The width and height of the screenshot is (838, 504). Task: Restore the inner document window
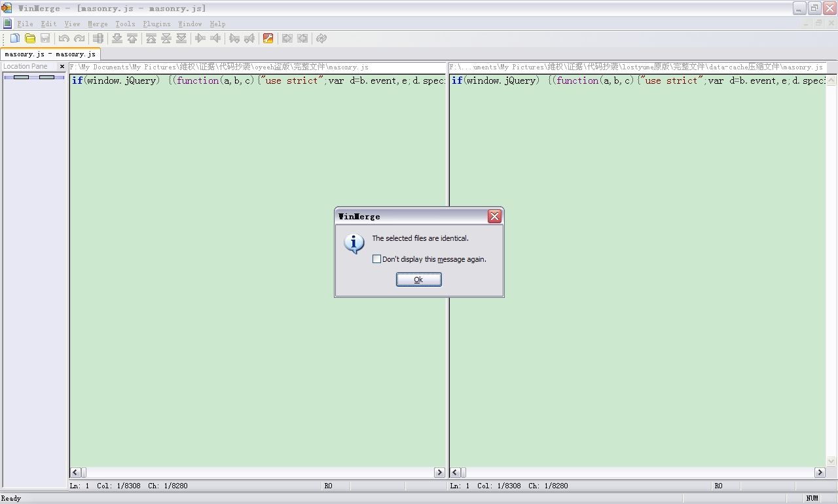[x=818, y=24]
